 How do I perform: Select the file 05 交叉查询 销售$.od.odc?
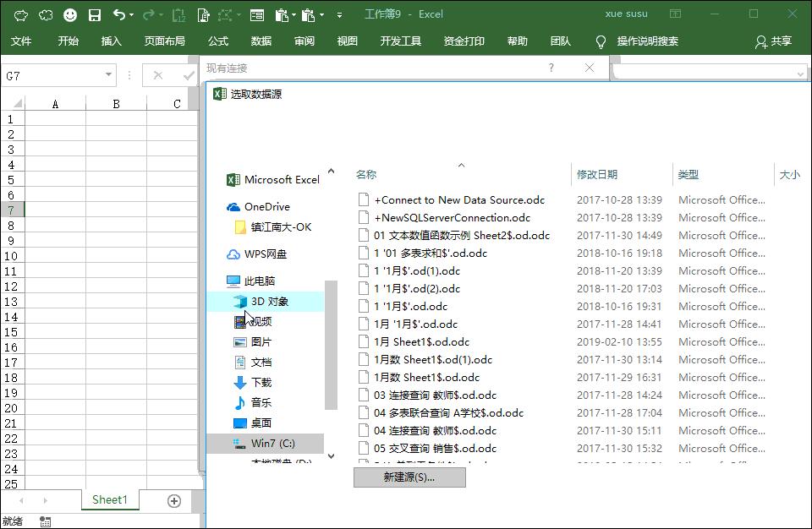[435, 448]
